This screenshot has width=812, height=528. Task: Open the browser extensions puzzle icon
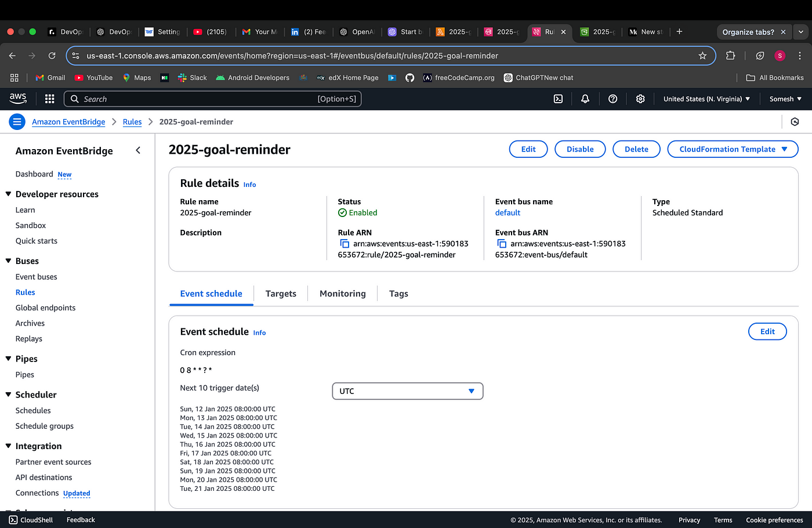731,56
